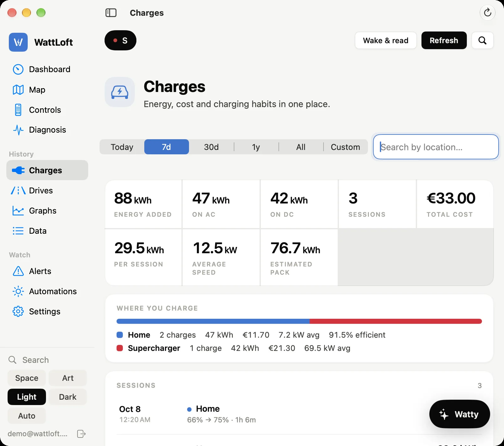This screenshot has width=504, height=446.
Task: Set appearance to Auto
Action: (27, 416)
